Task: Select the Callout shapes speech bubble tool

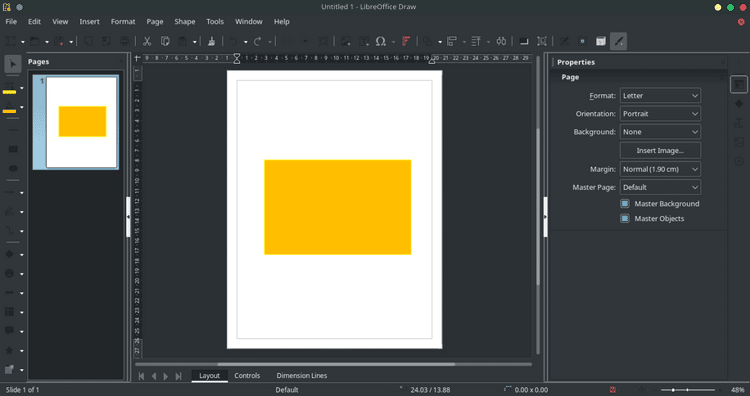Action: [10, 331]
